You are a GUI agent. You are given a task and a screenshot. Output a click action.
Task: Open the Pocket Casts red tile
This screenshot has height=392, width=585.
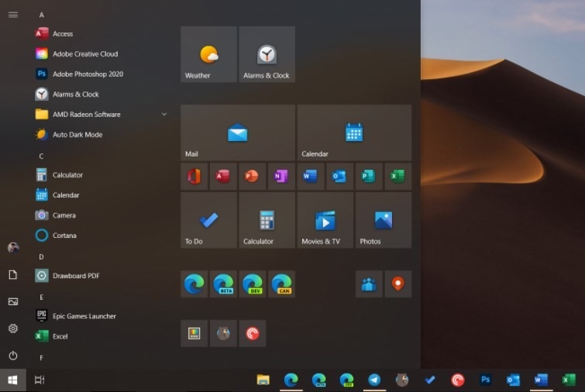point(252,333)
